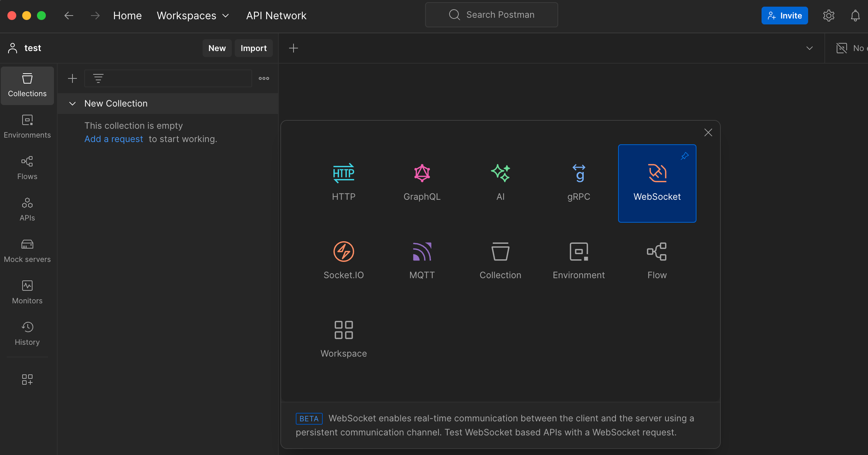Expand the tab list chevron dropdown
The image size is (868, 455).
pyautogui.click(x=809, y=48)
